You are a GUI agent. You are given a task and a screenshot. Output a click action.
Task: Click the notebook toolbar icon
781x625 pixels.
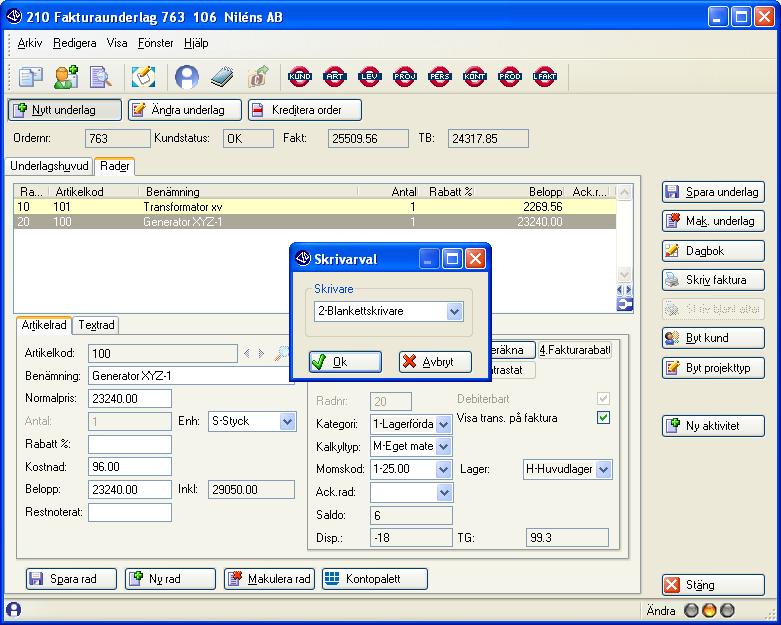pos(222,77)
